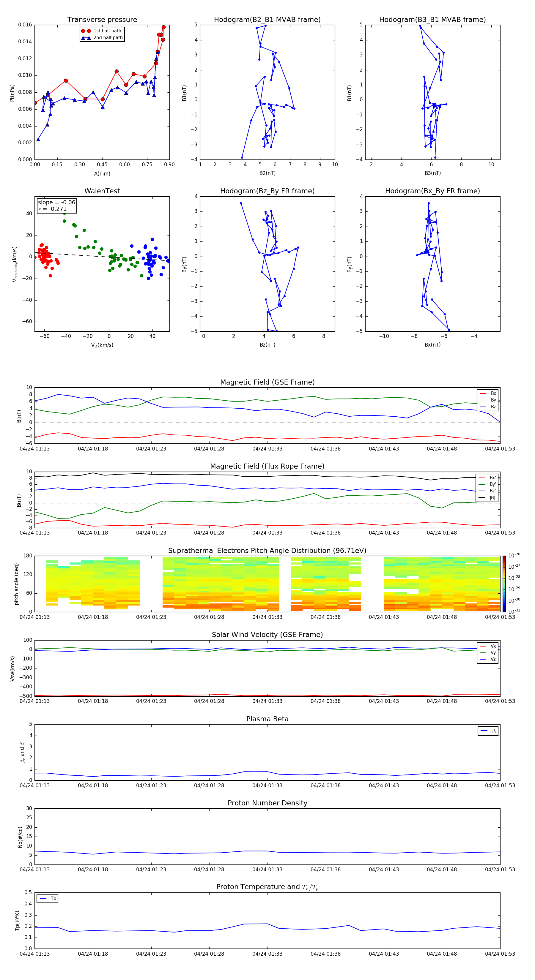Click the "B3(nT)" axis label
535x980 pixels.
(x=432, y=173)
